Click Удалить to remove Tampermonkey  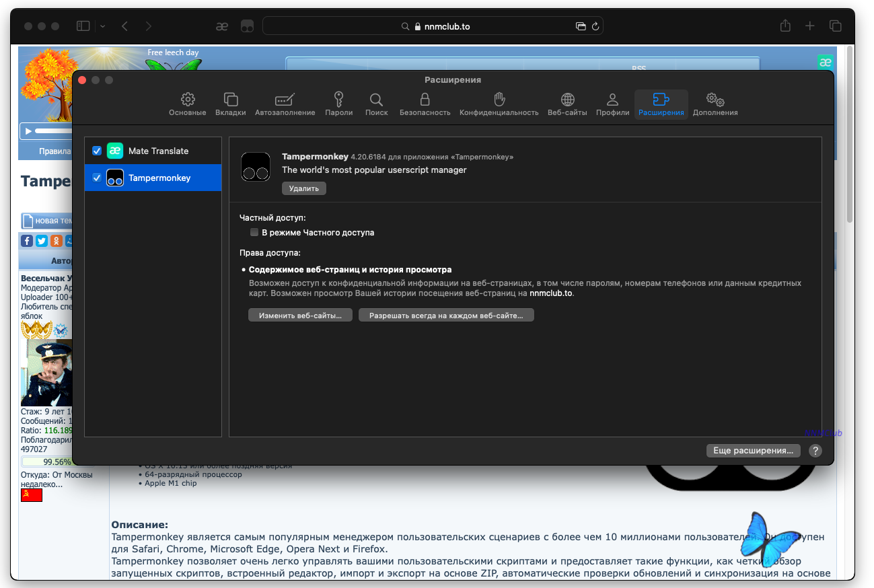(304, 188)
